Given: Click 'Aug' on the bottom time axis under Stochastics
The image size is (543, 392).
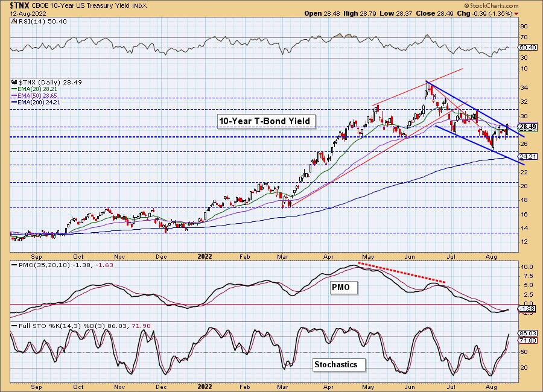Looking at the screenshot, I should (x=491, y=387).
